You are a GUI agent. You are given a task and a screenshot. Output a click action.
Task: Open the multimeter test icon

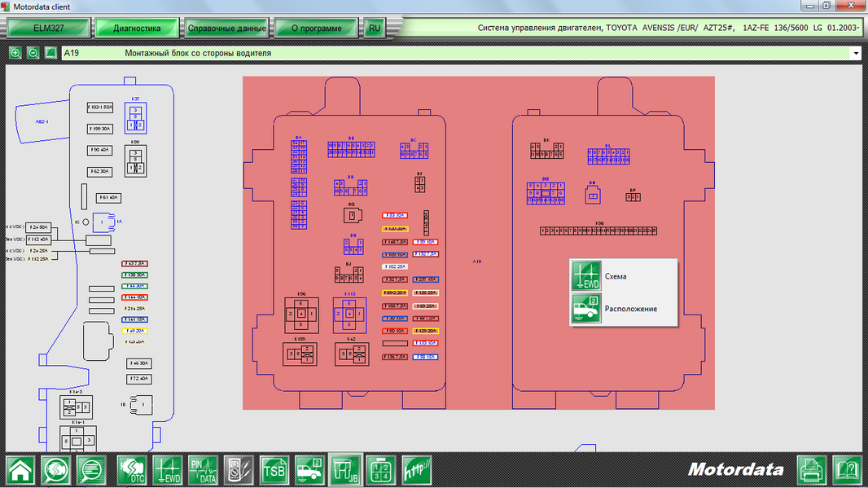click(x=238, y=470)
